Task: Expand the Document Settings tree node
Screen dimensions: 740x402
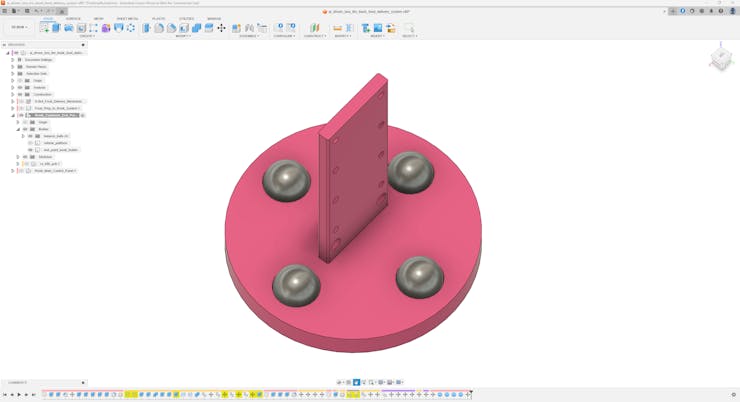Action: coord(13,60)
